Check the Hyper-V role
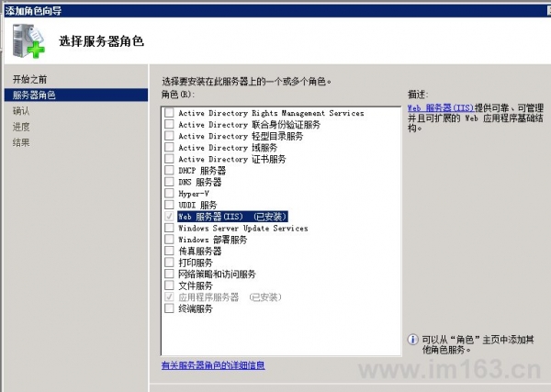Screen dimensions: 551x392 coord(169,193)
